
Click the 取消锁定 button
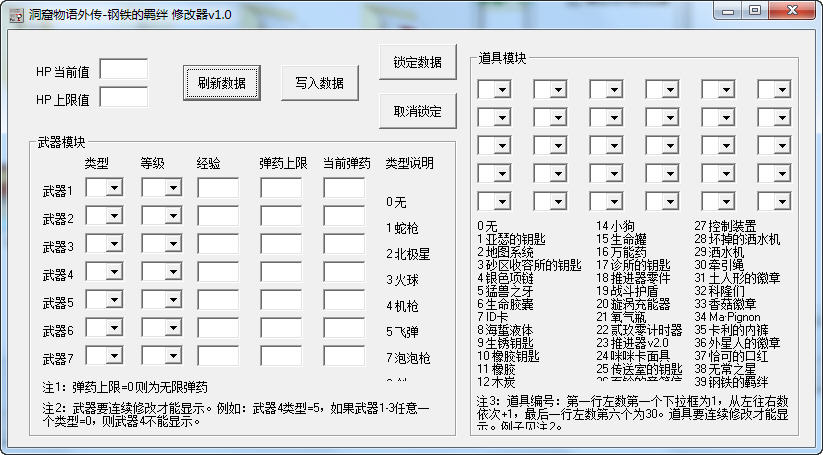[x=418, y=111]
